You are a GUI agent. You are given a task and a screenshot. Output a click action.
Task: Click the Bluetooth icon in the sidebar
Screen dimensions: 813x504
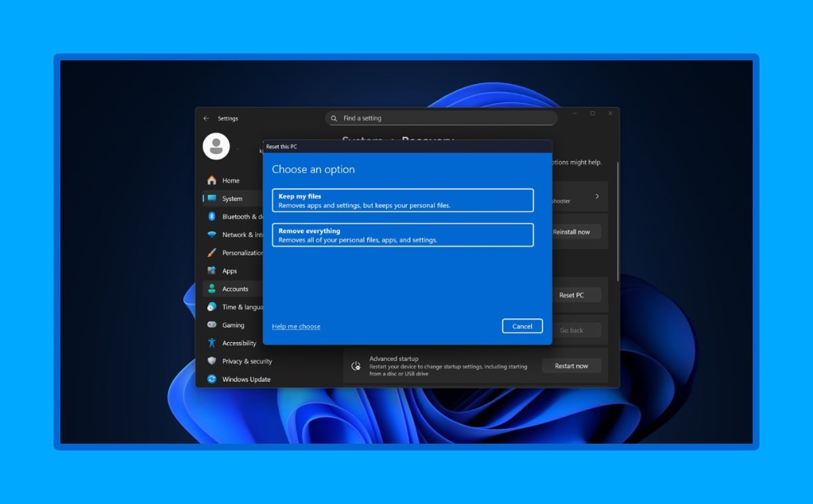[x=212, y=217]
